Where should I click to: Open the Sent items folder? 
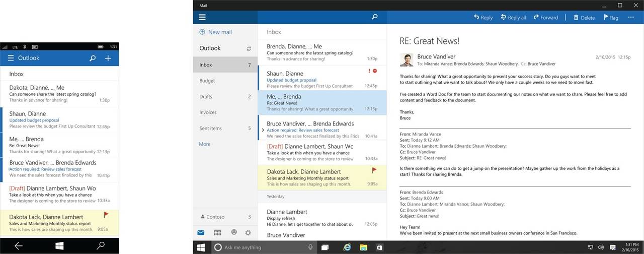[225, 128]
